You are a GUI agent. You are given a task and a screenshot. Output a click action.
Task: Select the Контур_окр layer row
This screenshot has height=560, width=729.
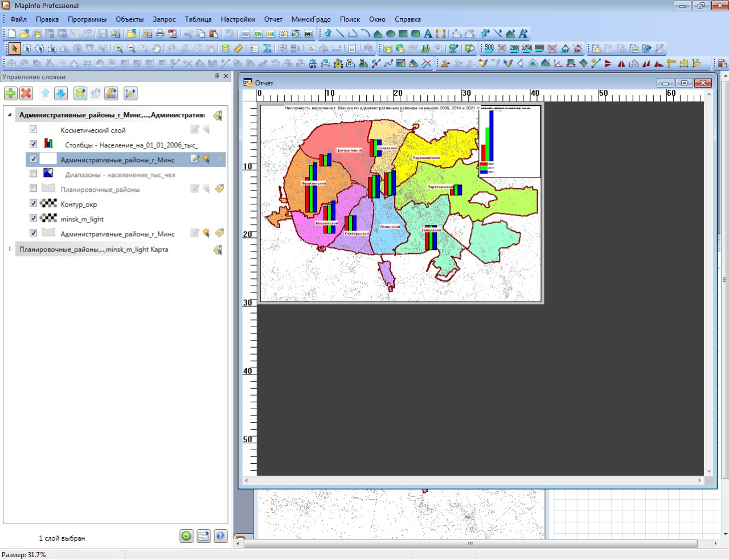(x=79, y=204)
